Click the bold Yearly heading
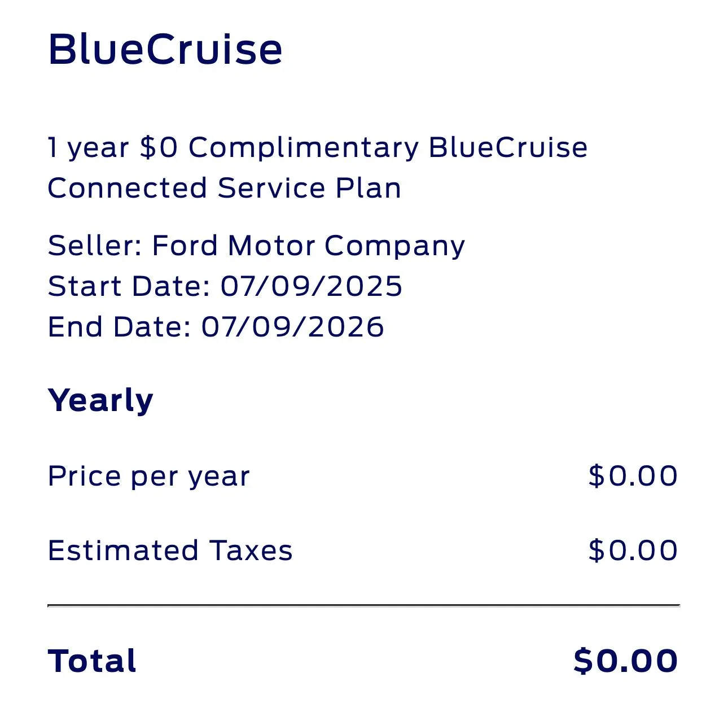 [100, 401]
